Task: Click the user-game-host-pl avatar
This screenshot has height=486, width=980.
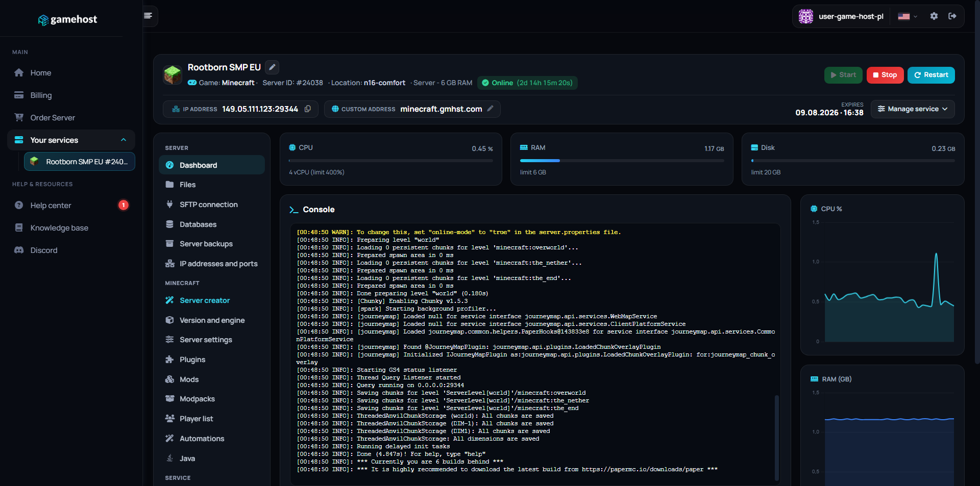Action: (806, 16)
